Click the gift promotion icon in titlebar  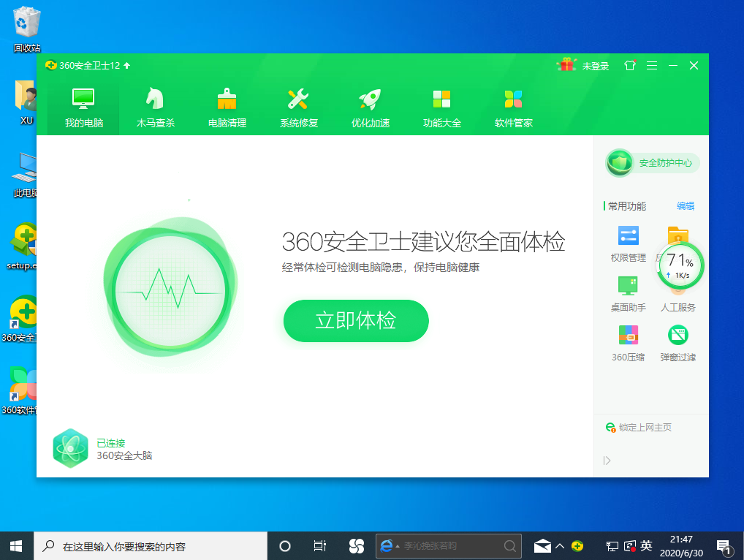pyautogui.click(x=566, y=65)
